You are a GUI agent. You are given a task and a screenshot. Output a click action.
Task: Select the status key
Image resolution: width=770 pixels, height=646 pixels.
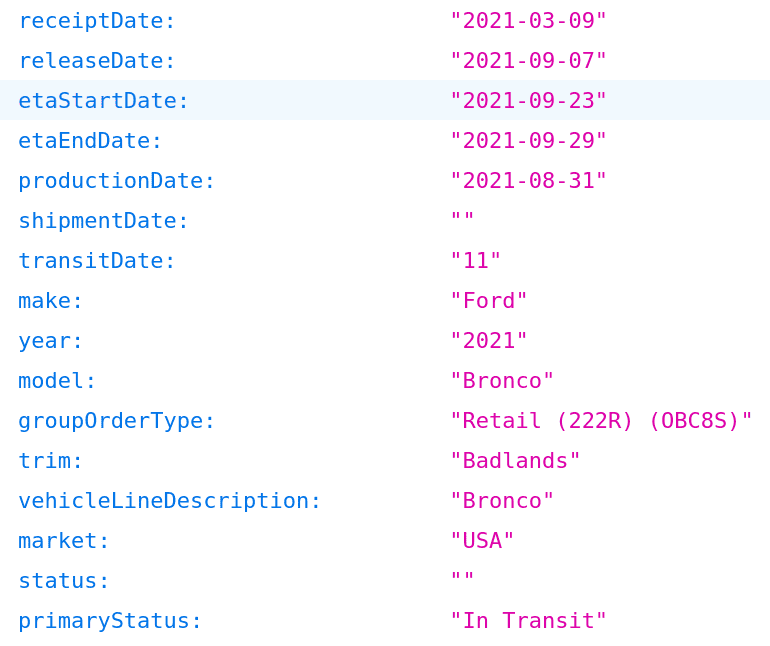coord(63,581)
